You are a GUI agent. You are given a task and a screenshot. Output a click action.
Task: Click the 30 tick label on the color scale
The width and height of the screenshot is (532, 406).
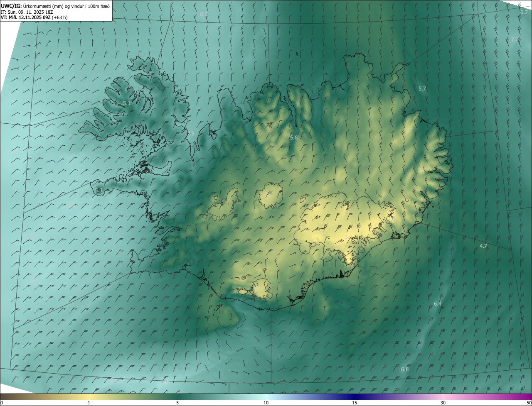click(x=443, y=403)
